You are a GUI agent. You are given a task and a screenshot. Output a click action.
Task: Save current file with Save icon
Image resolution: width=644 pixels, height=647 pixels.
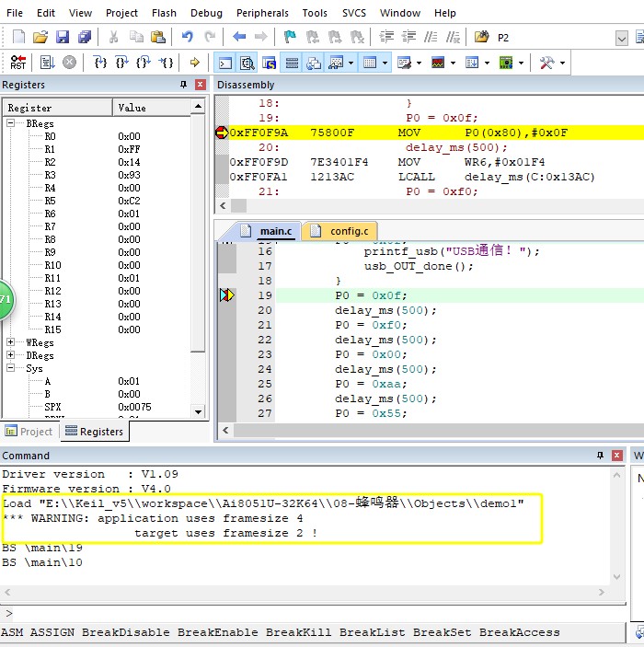[x=63, y=37]
